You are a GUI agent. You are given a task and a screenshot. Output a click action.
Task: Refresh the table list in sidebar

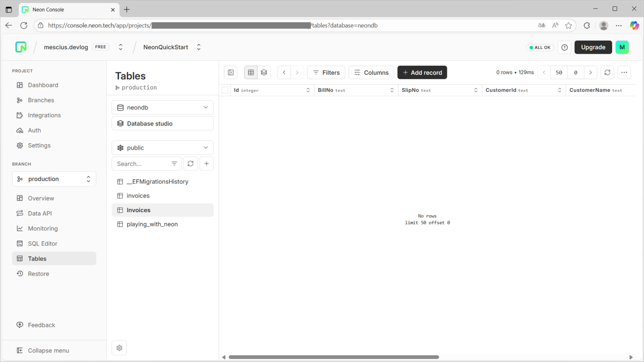(x=191, y=164)
